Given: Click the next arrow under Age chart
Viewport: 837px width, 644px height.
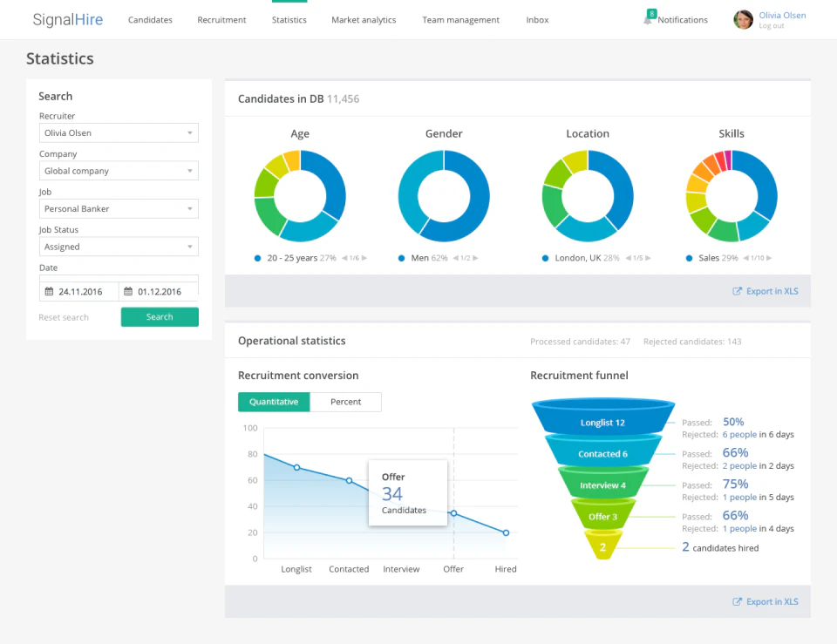Looking at the screenshot, I should click(364, 258).
